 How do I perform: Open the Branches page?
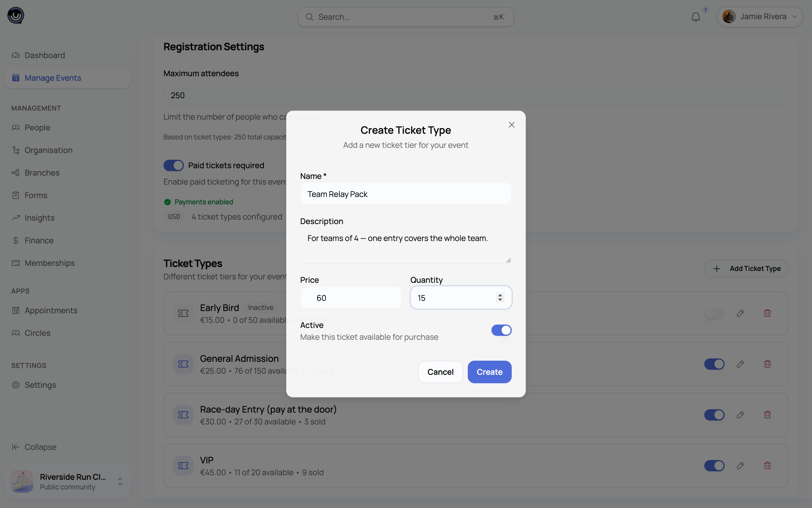click(x=67, y=173)
